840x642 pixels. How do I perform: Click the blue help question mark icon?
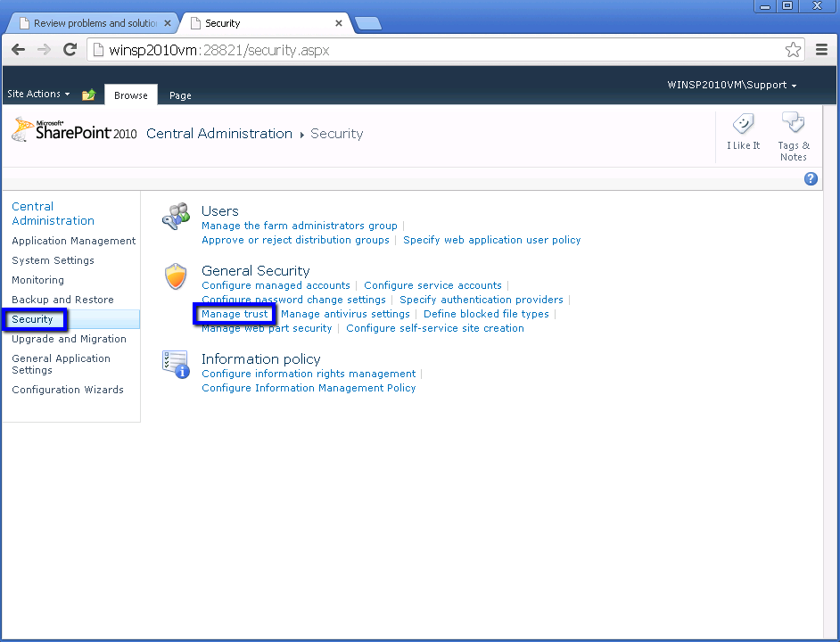point(811,178)
